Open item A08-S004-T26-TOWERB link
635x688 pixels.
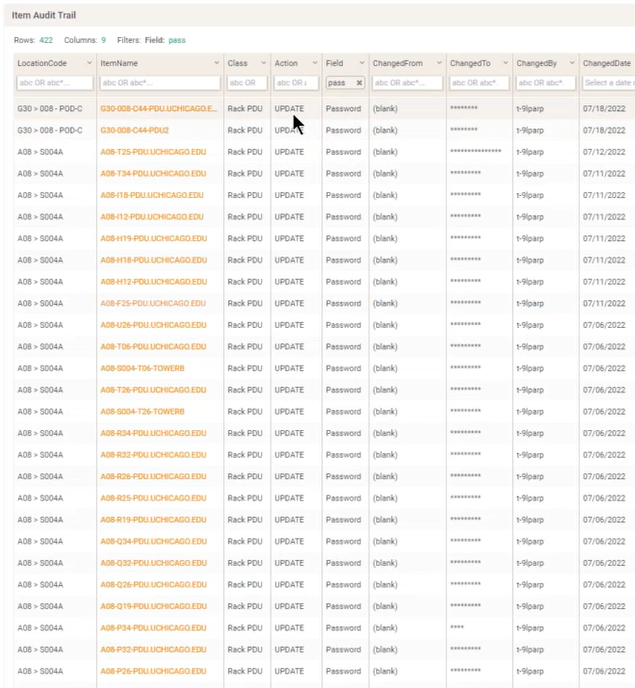tap(142, 412)
